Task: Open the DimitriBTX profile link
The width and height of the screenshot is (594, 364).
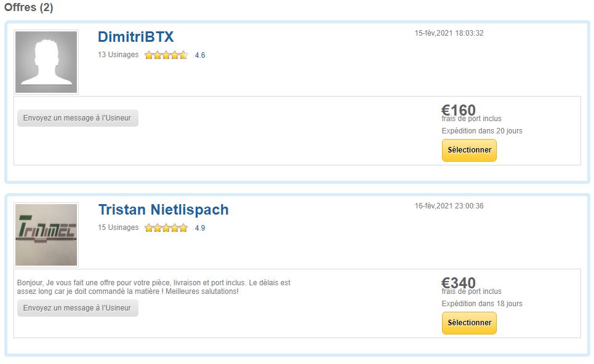Action: coord(135,37)
